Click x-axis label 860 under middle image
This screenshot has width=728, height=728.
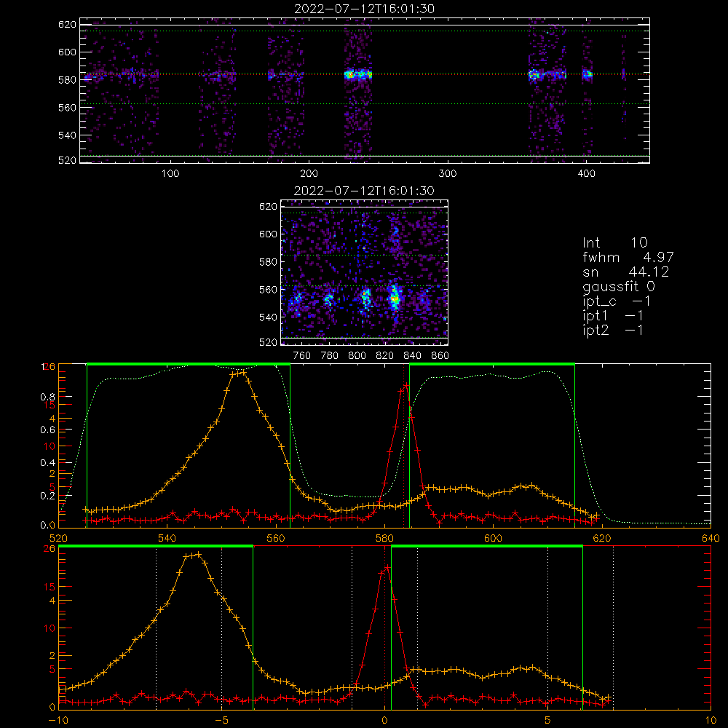(440, 356)
